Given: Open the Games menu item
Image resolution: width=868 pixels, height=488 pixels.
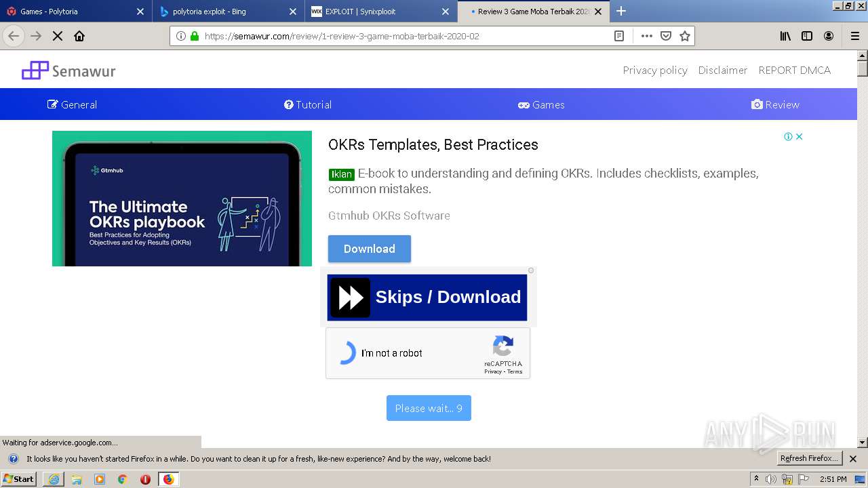Looking at the screenshot, I should click(x=541, y=104).
